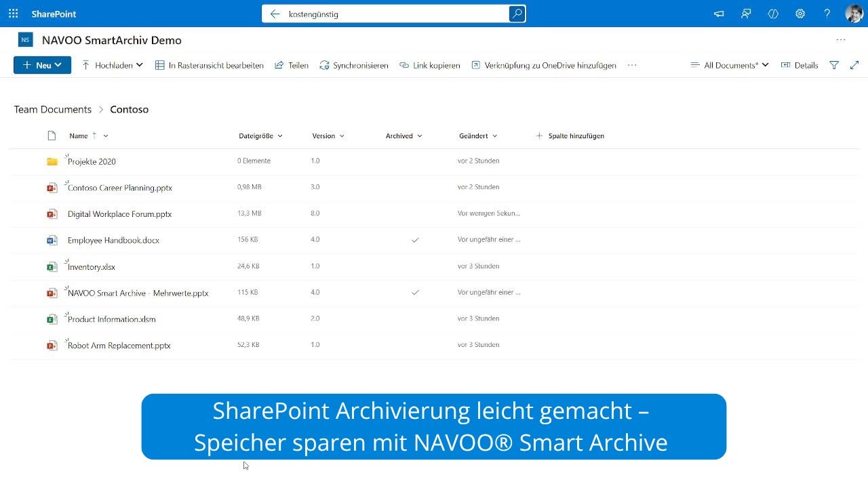
Task: Open Digital Workplace Forum.pptx
Action: 119,214
